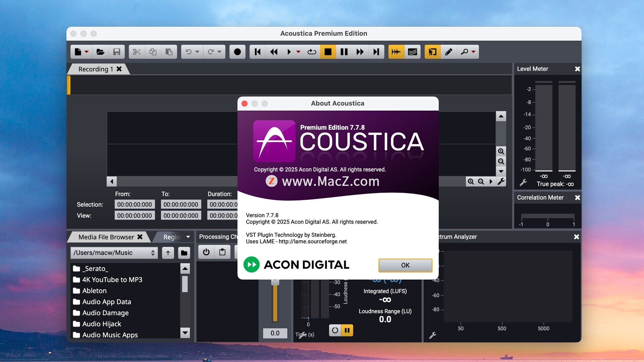The width and height of the screenshot is (644, 362).
Task: Switch to the Media File Browser tab
Action: tap(106, 237)
